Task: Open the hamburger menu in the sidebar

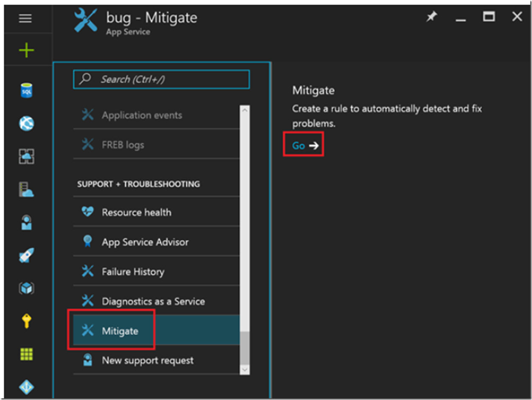Action: click(x=25, y=19)
